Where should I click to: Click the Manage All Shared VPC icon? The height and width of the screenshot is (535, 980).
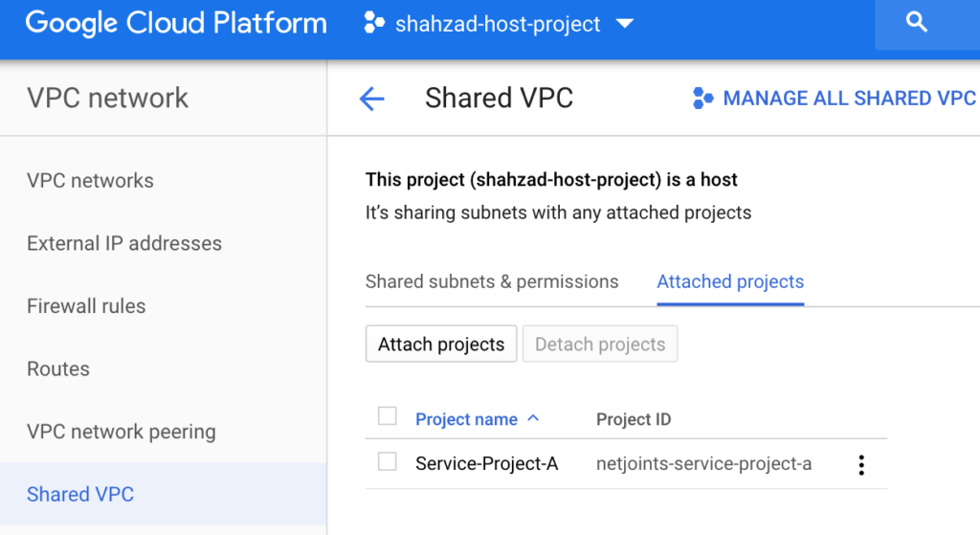click(x=702, y=99)
